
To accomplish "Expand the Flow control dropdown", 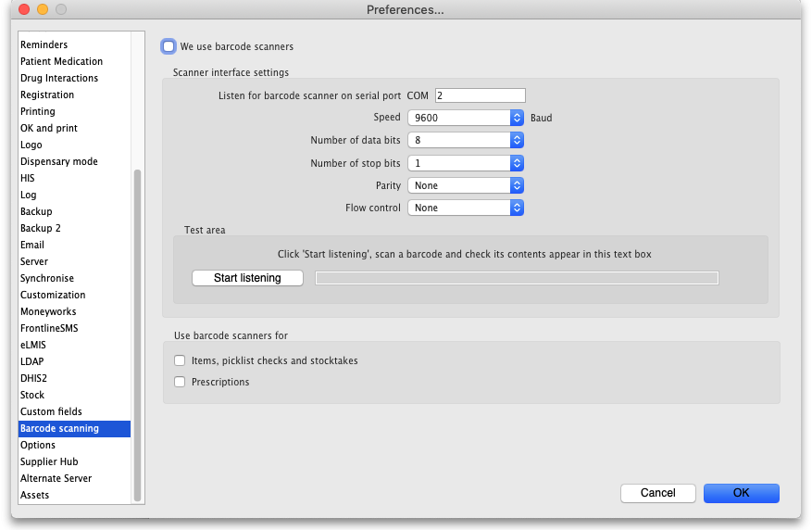I will [466, 208].
